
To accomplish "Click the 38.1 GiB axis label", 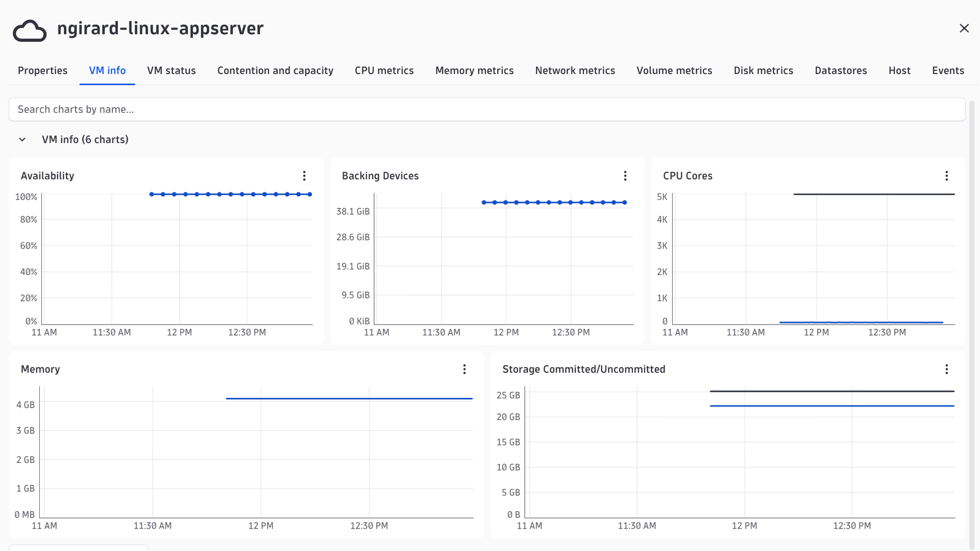I will coord(353,211).
